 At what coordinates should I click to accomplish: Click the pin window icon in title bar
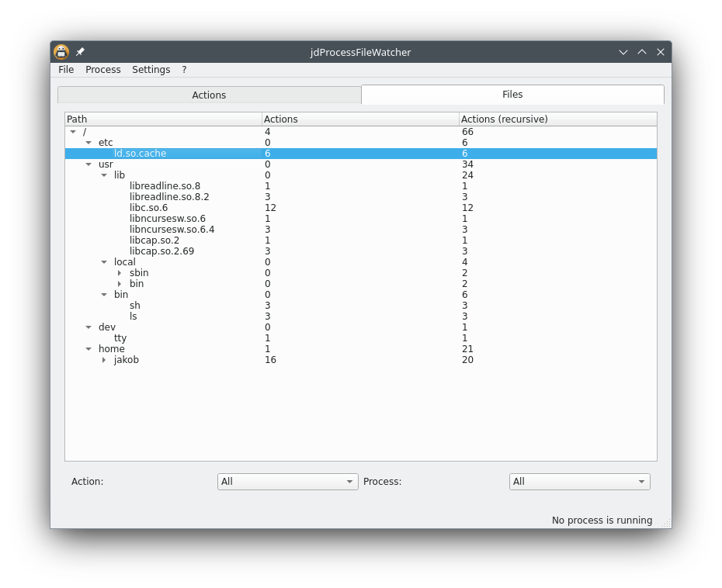coord(80,52)
